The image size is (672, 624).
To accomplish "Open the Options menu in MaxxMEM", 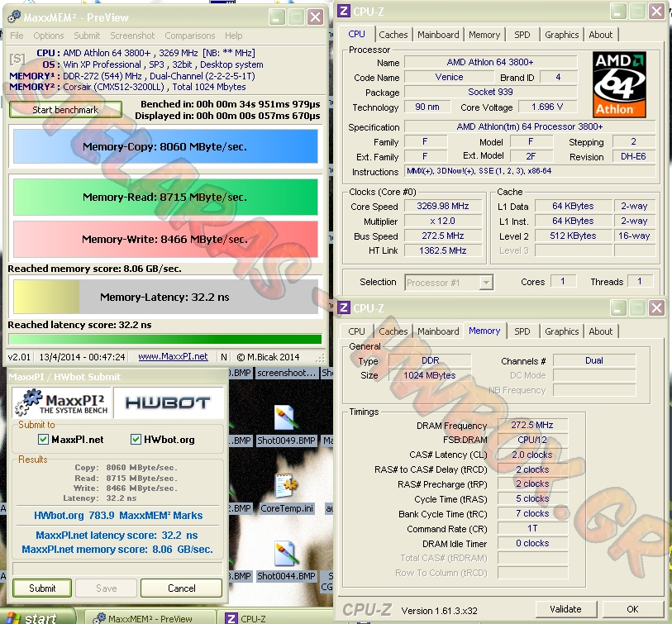I will (x=49, y=36).
